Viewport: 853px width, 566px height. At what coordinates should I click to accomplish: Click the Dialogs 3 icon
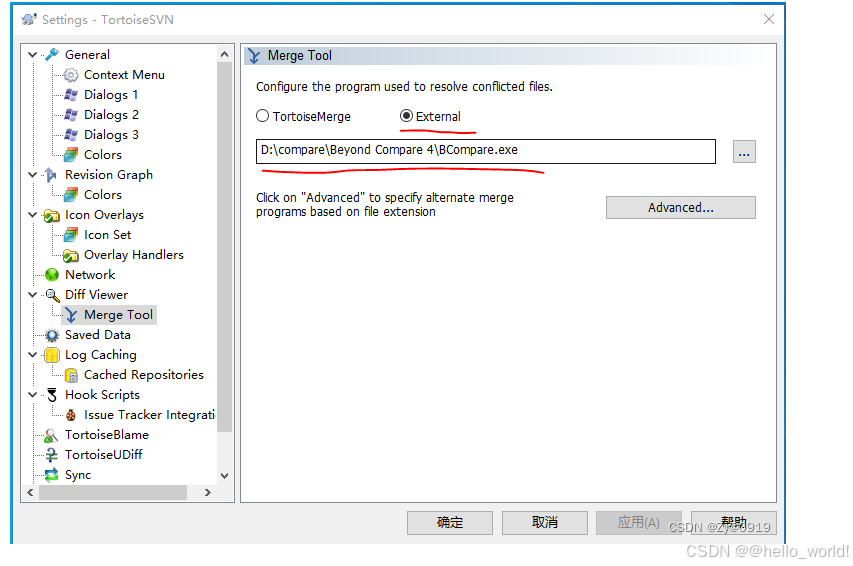click(x=71, y=134)
